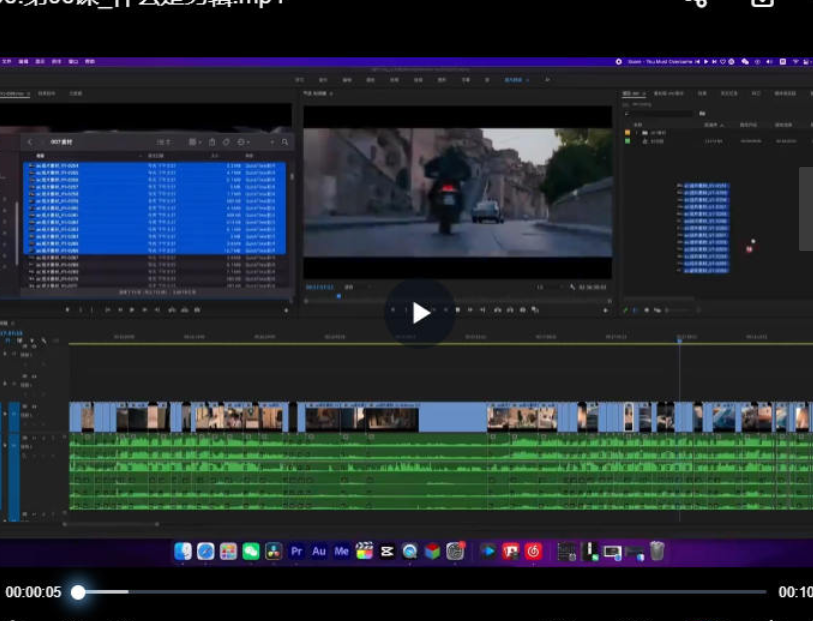Open Premiere Pro from the dock
The height and width of the screenshot is (621, 813).
pyautogui.click(x=297, y=551)
